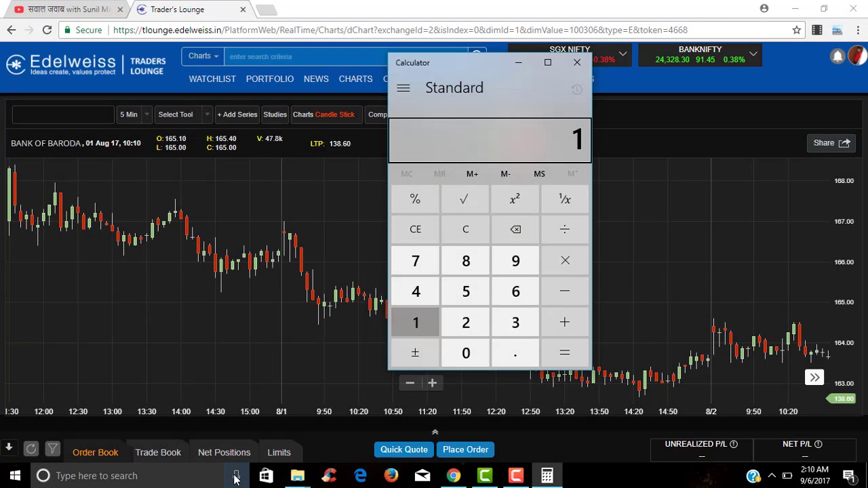Open File Explorer from taskbar
Viewport: 868px width, 488px height.
298,476
